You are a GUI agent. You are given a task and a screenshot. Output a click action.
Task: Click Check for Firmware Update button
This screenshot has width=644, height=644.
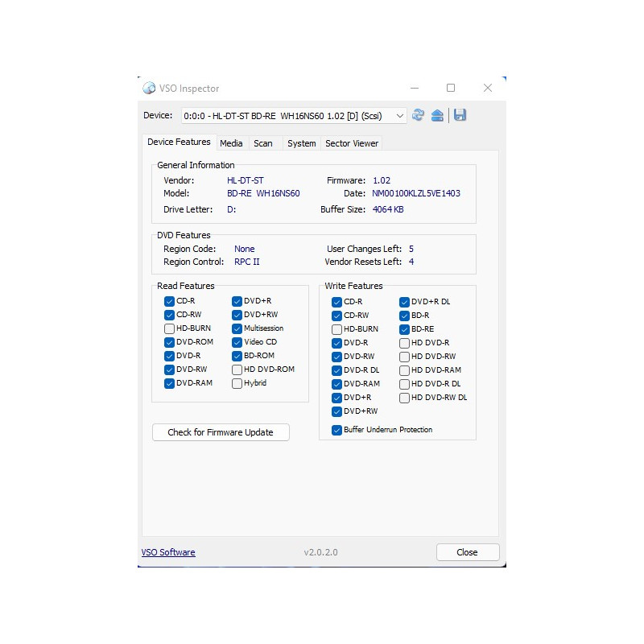[221, 432]
